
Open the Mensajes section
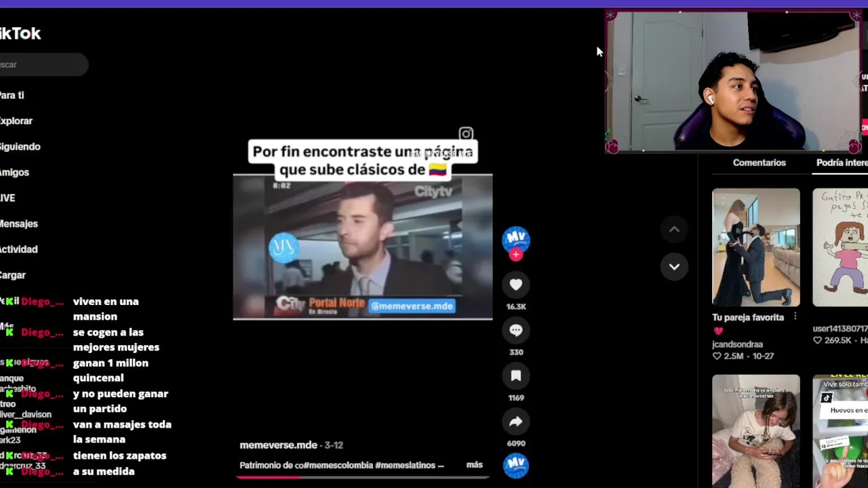[x=18, y=224]
